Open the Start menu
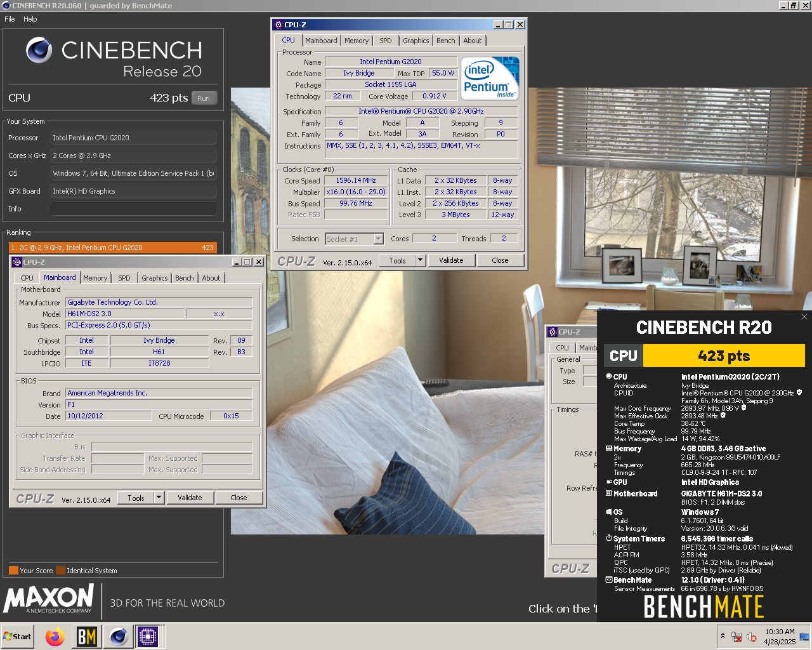812x650 pixels. pyautogui.click(x=17, y=637)
